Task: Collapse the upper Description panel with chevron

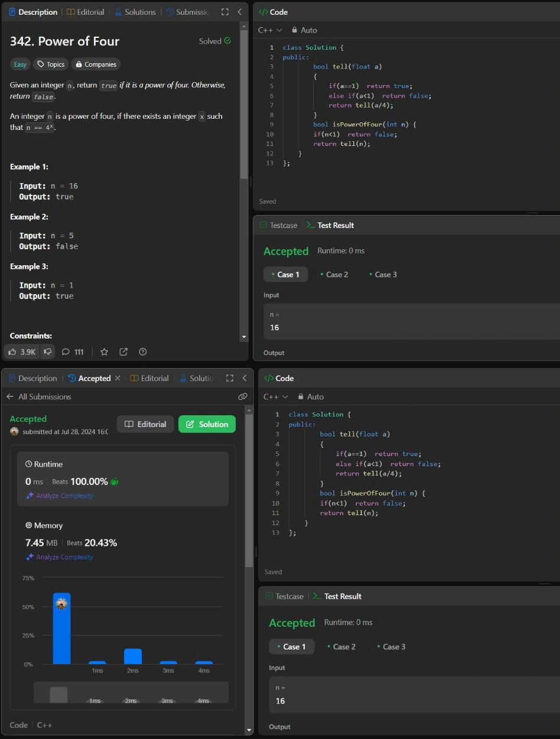Action: [239, 12]
